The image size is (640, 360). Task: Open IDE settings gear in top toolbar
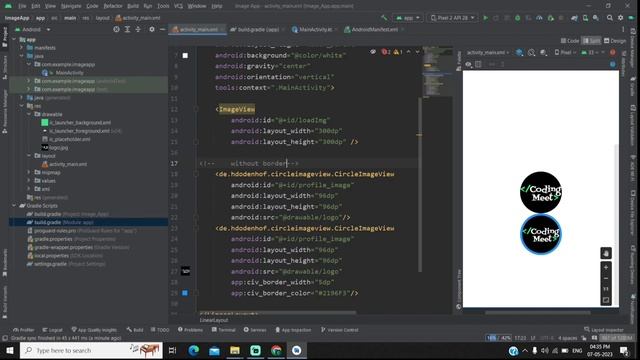coord(620,18)
